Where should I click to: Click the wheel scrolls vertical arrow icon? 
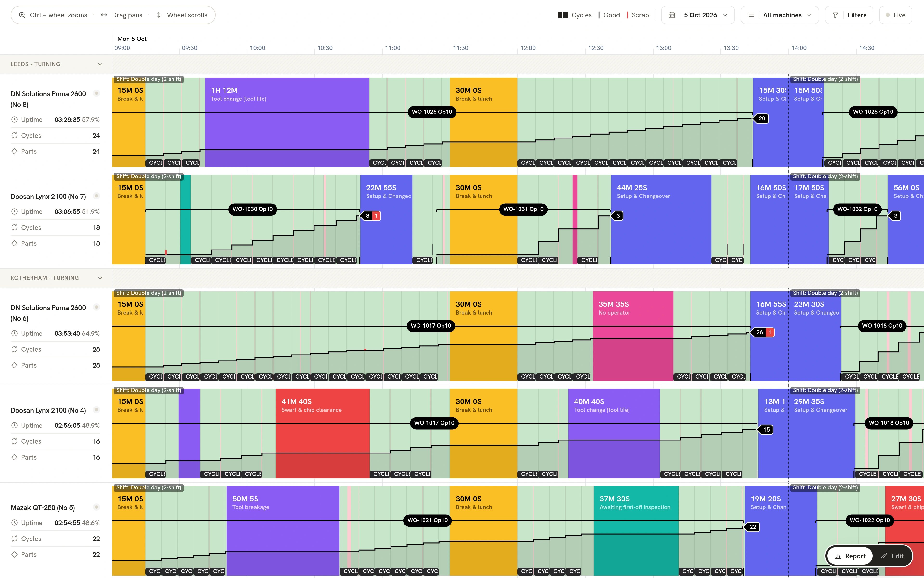159,15
